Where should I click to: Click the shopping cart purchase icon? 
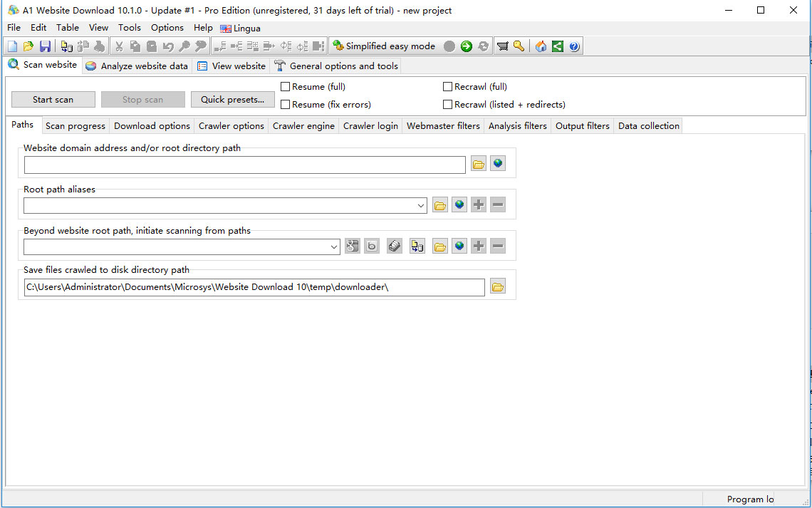[x=503, y=46]
